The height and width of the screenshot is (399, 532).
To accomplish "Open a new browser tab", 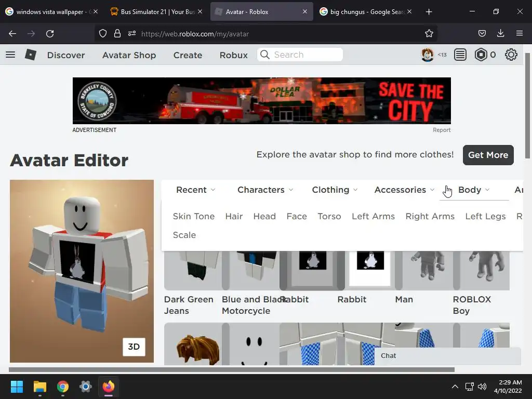I will click(x=429, y=12).
